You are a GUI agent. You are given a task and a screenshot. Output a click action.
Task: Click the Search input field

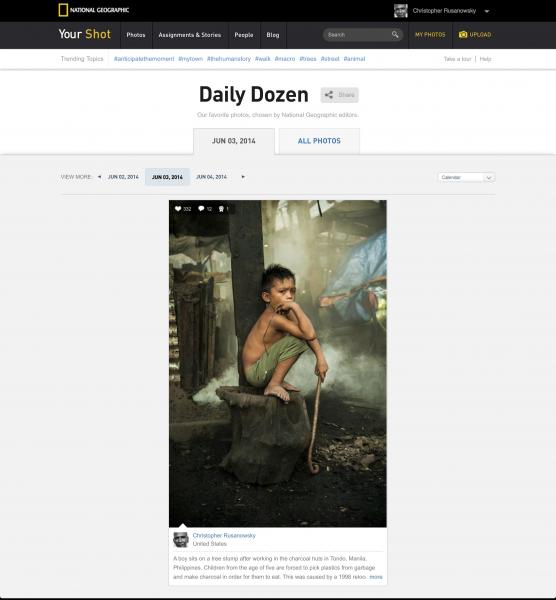pyautogui.click(x=357, y=35)
